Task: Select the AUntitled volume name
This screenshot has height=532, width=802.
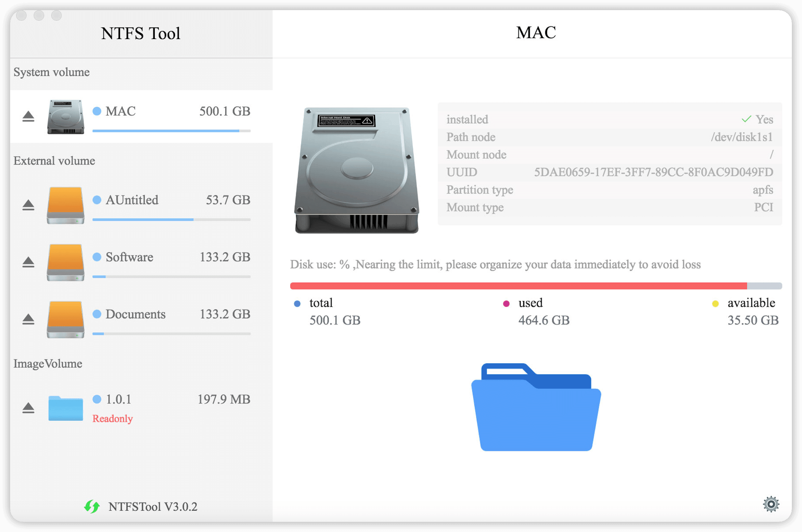Action: point(132,200)
